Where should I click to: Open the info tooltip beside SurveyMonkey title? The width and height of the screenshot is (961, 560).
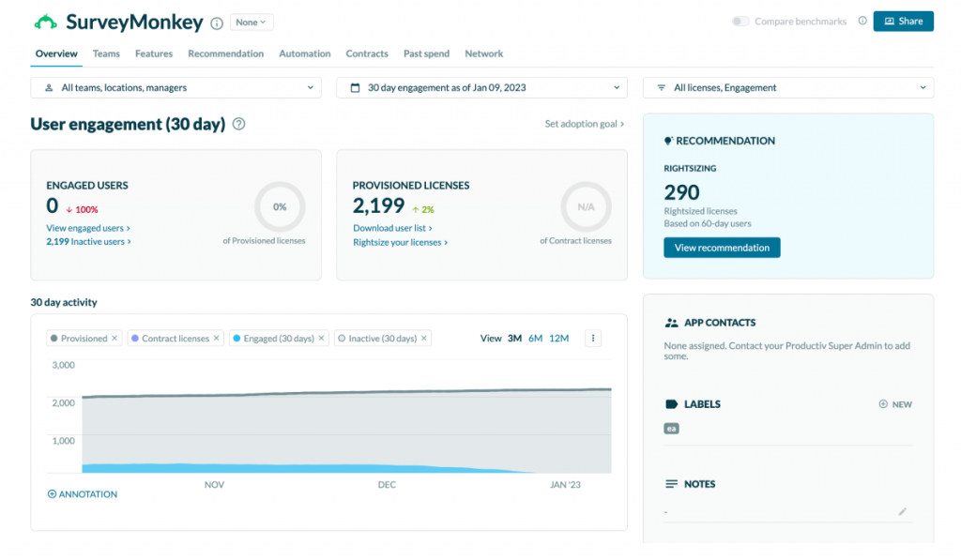pyautogui.click(x=216, y=22)
